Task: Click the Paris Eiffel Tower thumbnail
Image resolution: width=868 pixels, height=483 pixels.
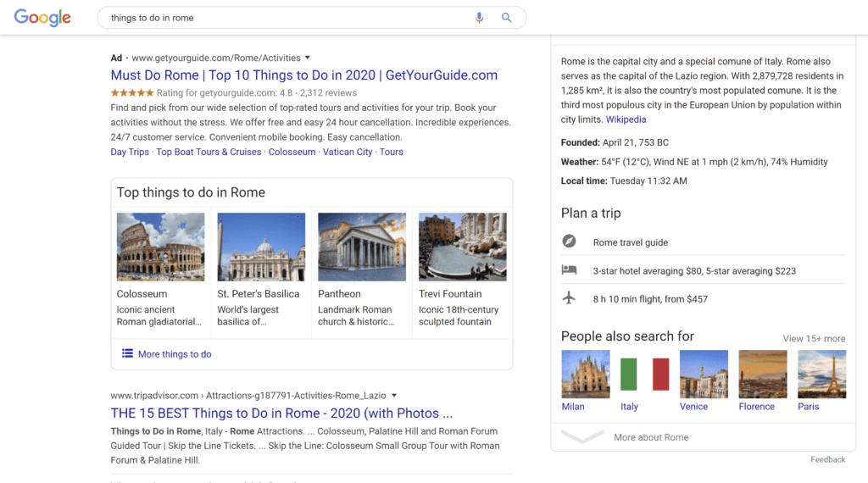Action: [821, 374]
